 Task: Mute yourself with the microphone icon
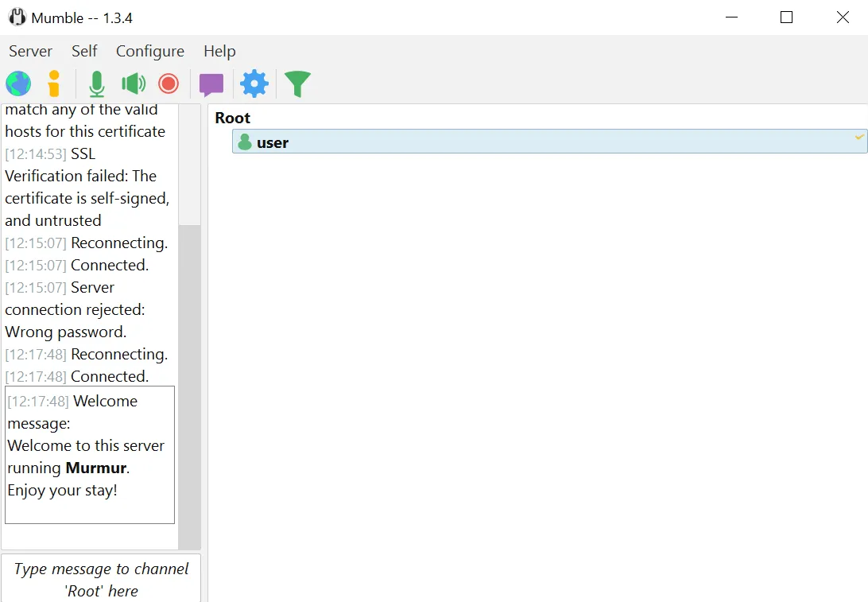tap(97, 84)
